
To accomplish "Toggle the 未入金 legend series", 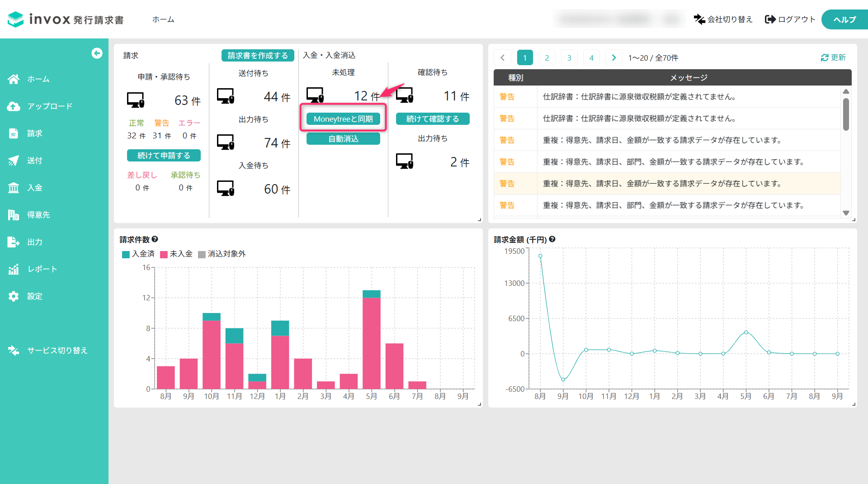I will coord(176,254).
